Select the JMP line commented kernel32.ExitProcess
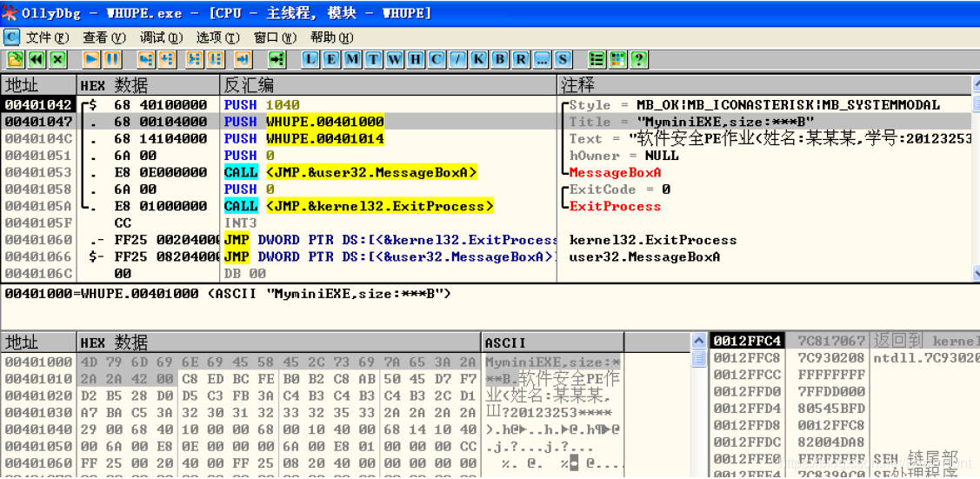The height and width of the screenshot is (479, 980). [x=486, y=240]
